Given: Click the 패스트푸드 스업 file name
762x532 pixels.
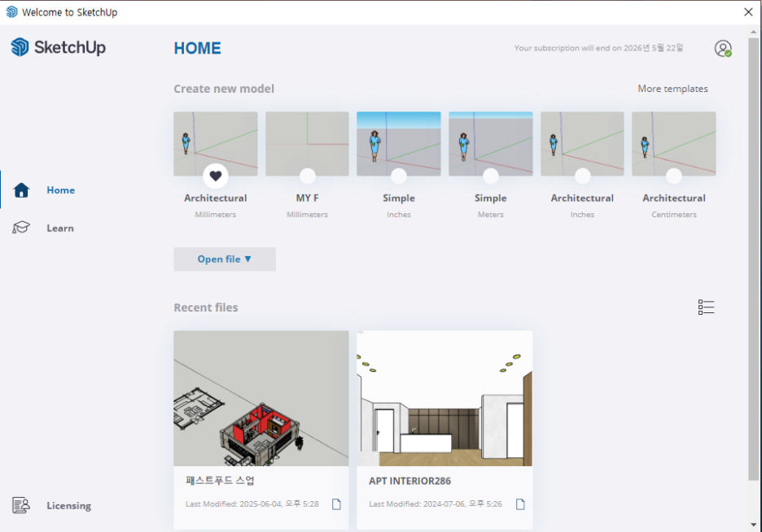Looking at the screenshot, I should pos(220,481).
